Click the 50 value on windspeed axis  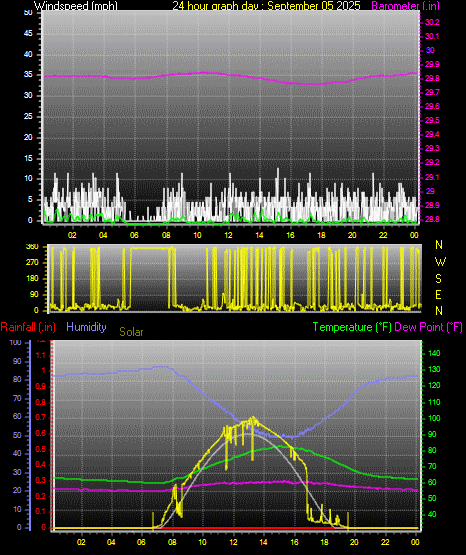click(x=28, y=12)
